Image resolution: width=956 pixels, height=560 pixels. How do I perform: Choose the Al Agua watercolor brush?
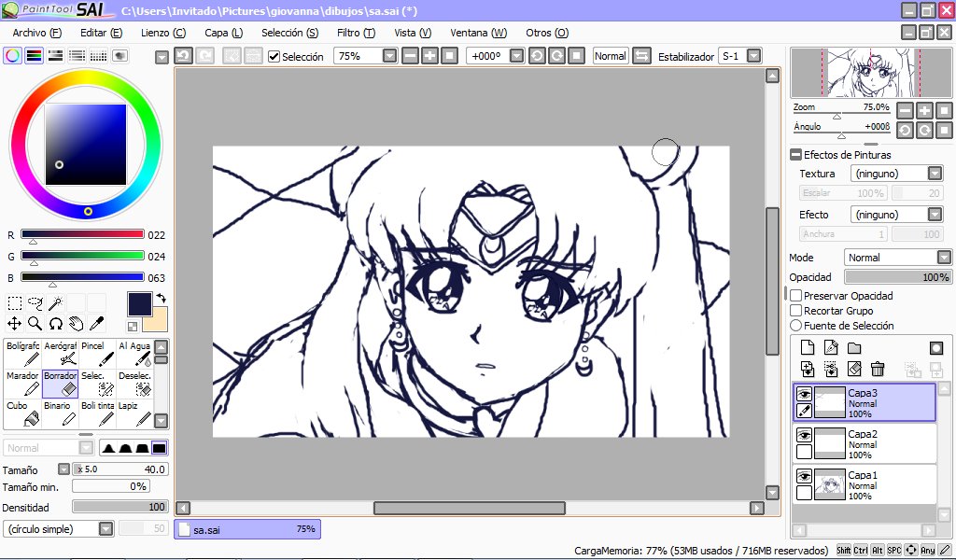pyautogui.click(x=134, y=354)
